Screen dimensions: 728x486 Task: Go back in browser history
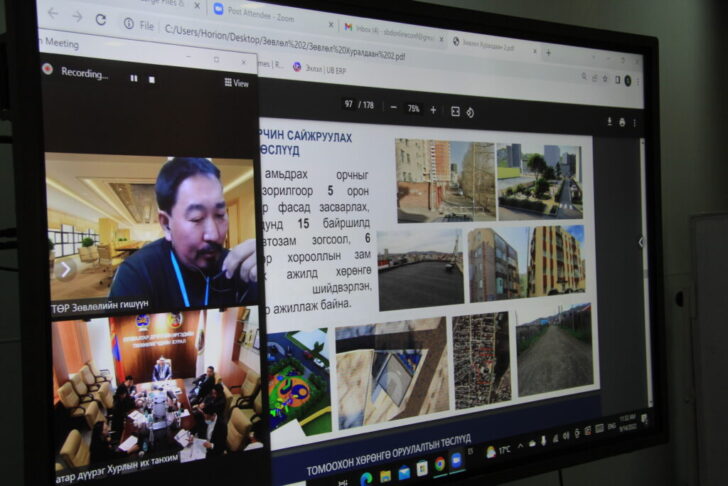[x=53, y=14]
